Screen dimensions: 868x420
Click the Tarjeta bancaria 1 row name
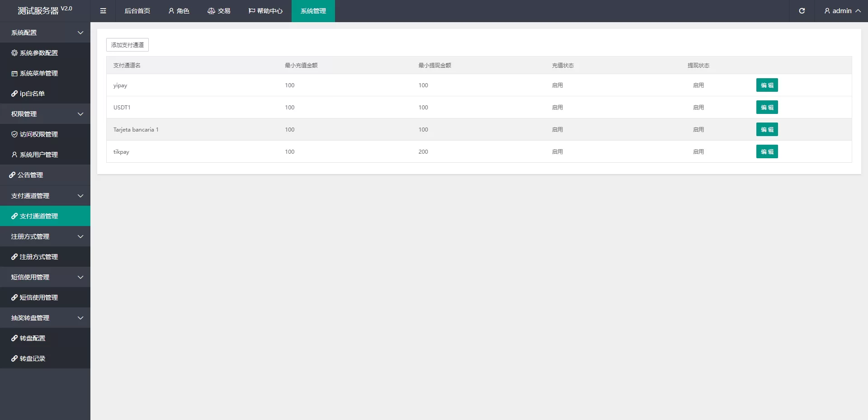point(136,130)
